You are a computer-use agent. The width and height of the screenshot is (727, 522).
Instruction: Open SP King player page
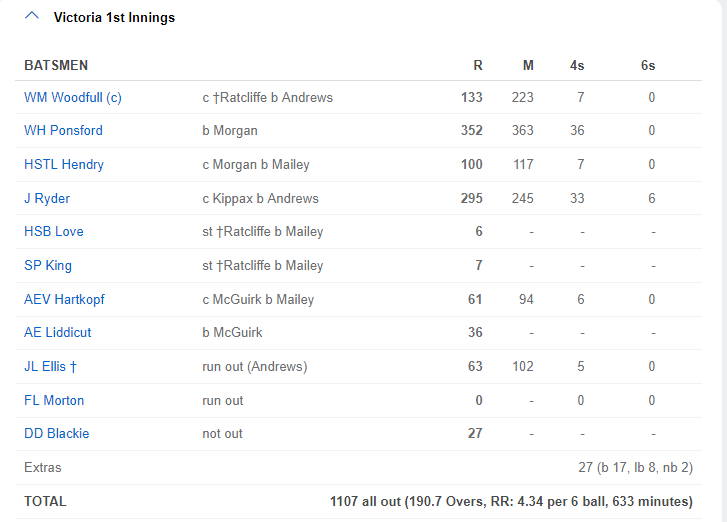[48, 266]
